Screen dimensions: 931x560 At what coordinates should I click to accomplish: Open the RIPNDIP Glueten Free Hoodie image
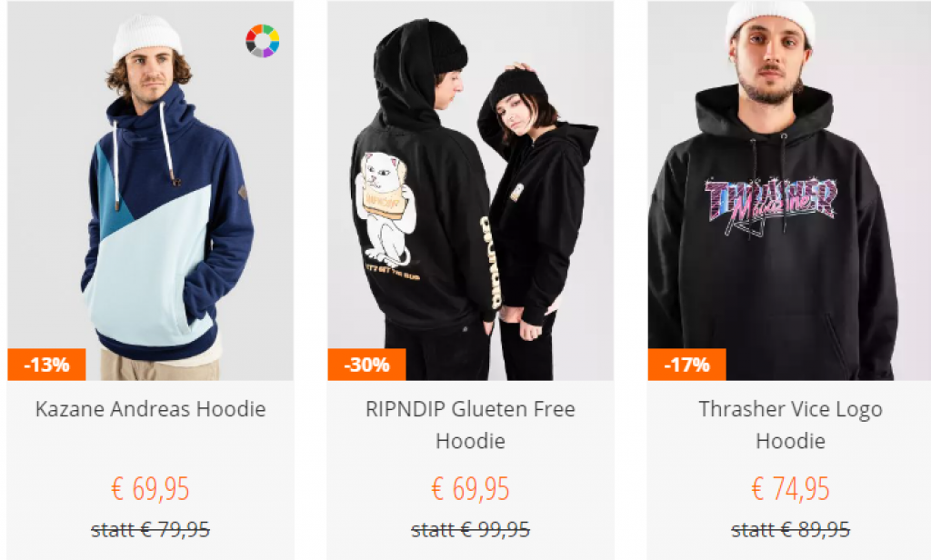(x=470, y=191)
